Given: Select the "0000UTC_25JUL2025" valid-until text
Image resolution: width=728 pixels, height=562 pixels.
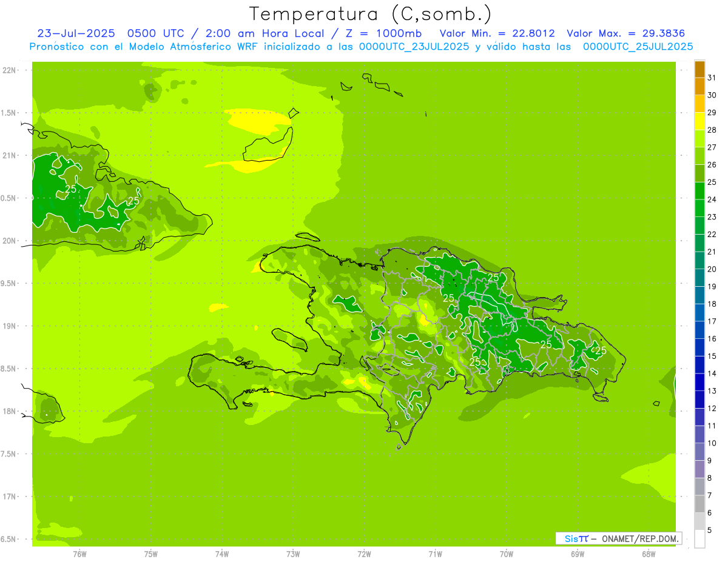Looking at the screenshot, I should [638, 47].
